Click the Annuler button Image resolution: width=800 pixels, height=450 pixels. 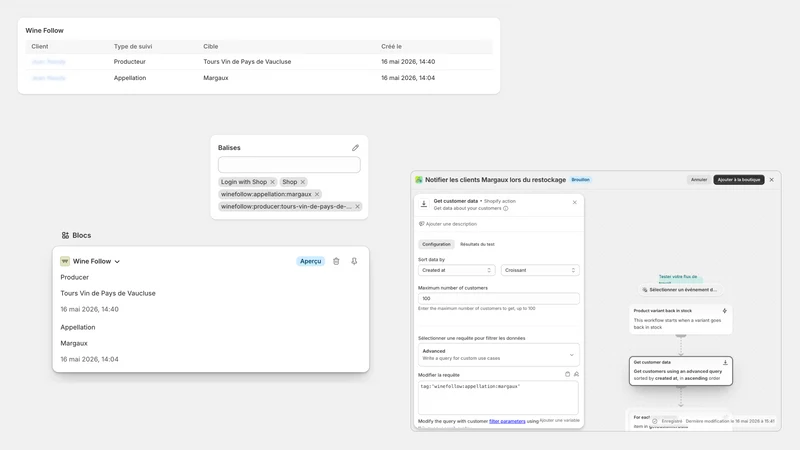point(698,180)
